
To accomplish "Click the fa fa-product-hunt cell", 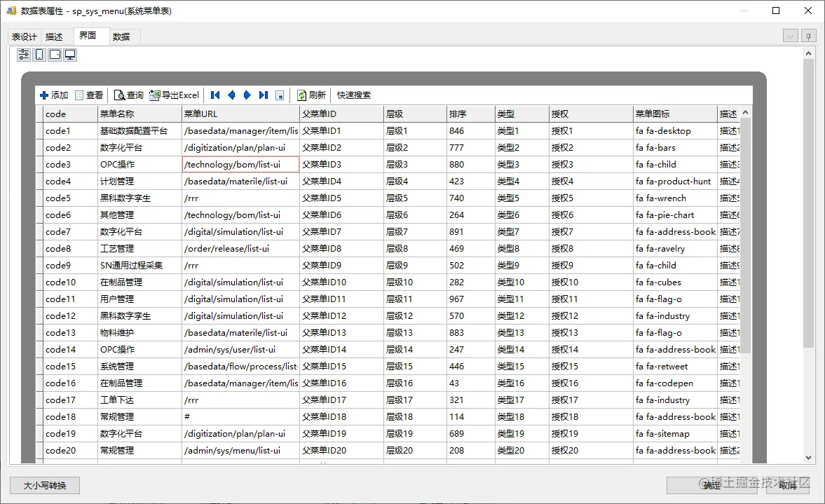I will click(x=676, y=182).
